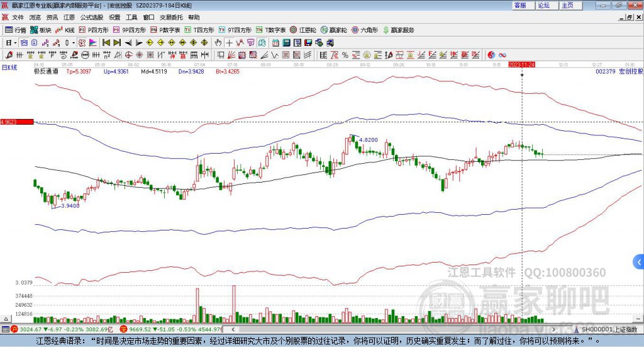Click the percent % tool icon
The height and width of the screenshot is (347, 644).
click(x=345, y=55)
